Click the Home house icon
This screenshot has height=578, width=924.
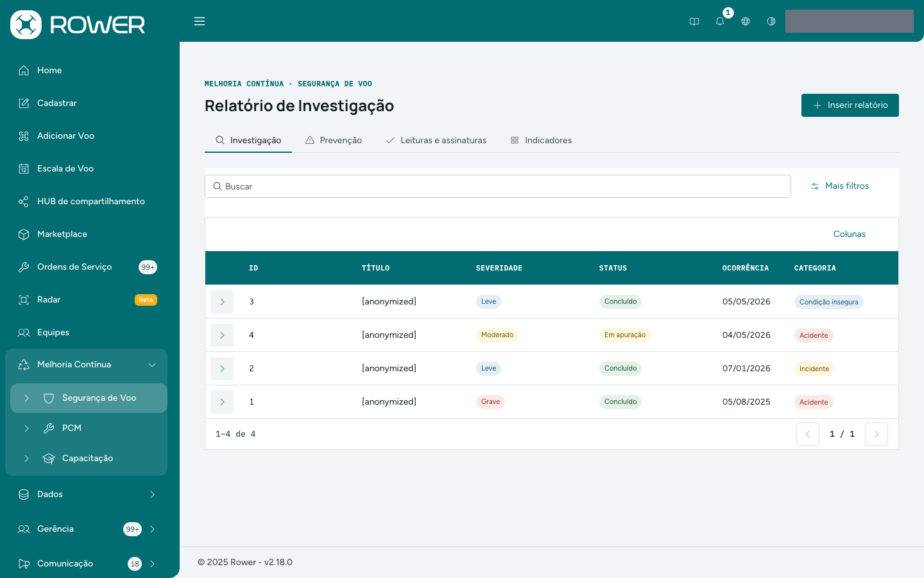tap(24, 71)
